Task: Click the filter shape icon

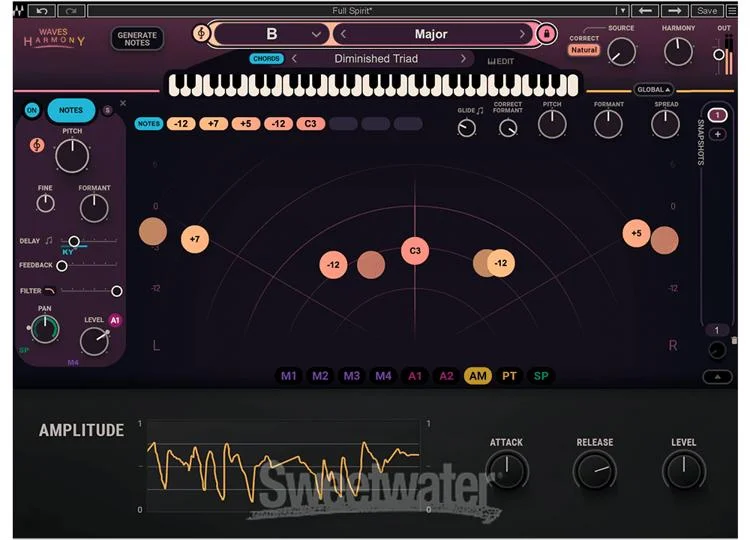Action: (x=50, y=290)
